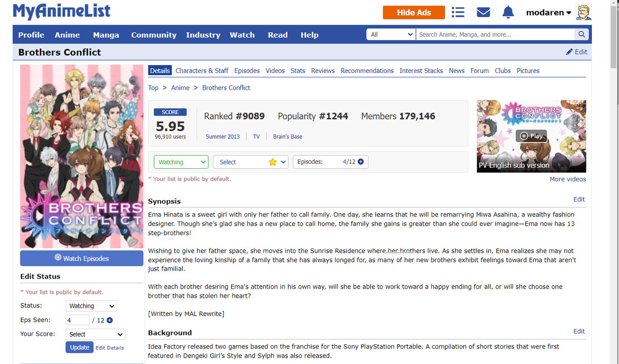This screenshot has height=364, width=619.
Task: Switch to the Forum tab
Action: (x=480, y=71)
